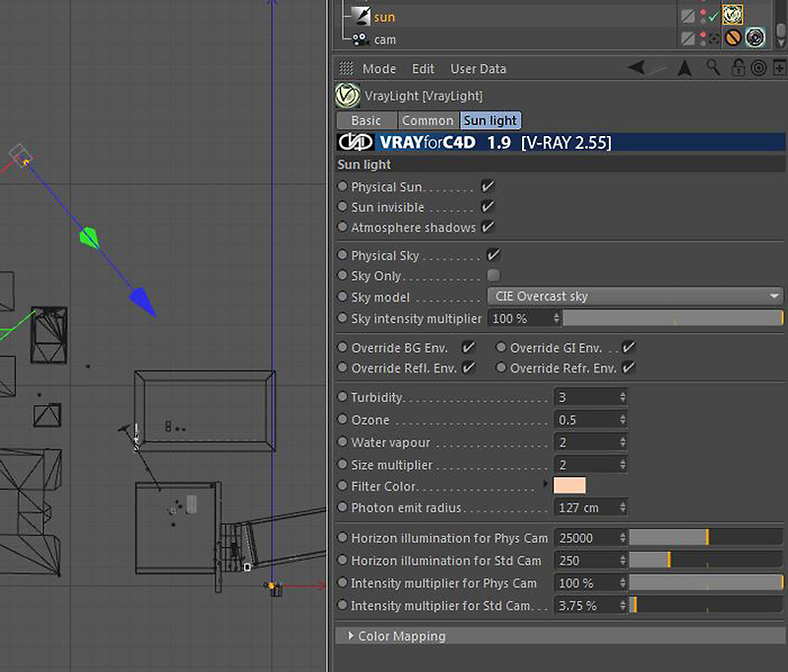788x672 pixels.
Task: Click the animation dot beside Sun invisible
Action: (x=342, y=207)
